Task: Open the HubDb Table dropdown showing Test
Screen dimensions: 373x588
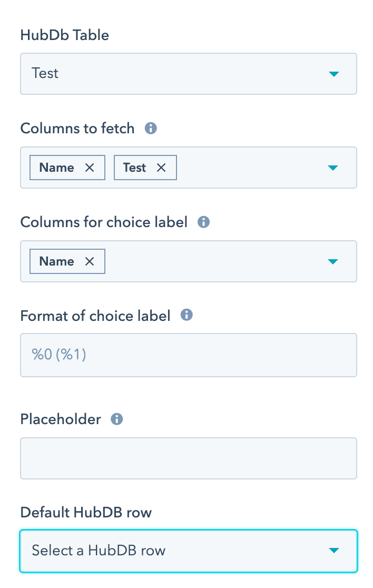Action: pyautogui.click(x=189, y=74)
